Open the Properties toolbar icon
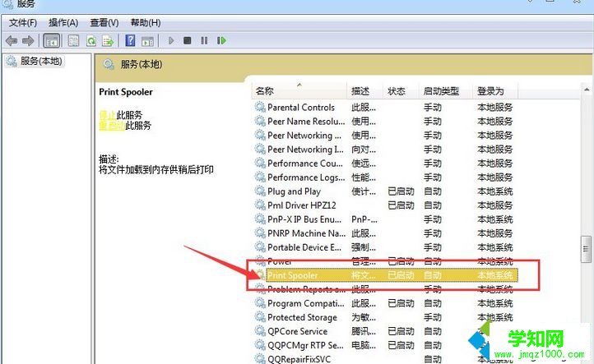 pyautogui.click(x=73, y=40)
